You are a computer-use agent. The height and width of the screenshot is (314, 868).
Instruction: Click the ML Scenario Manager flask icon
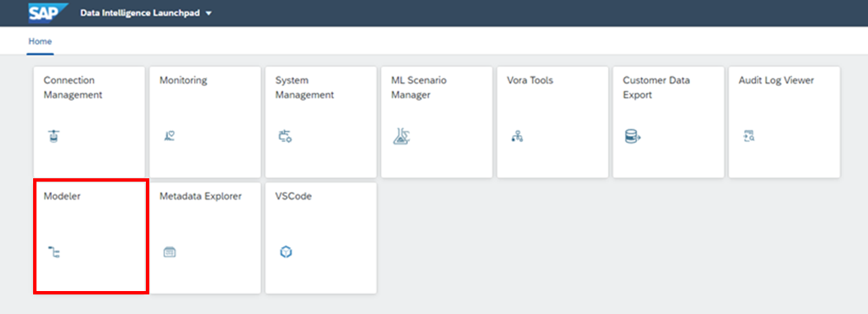(401, 137)
